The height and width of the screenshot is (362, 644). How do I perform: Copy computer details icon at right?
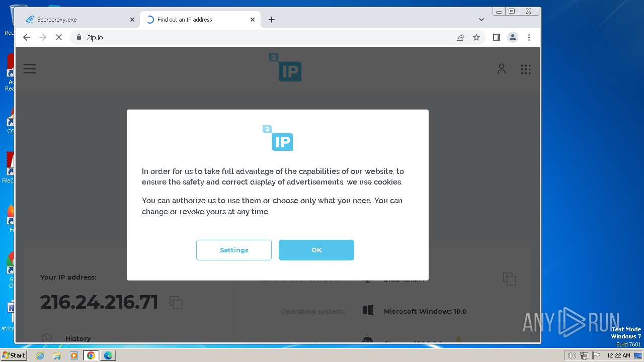(x=510, y=279)
